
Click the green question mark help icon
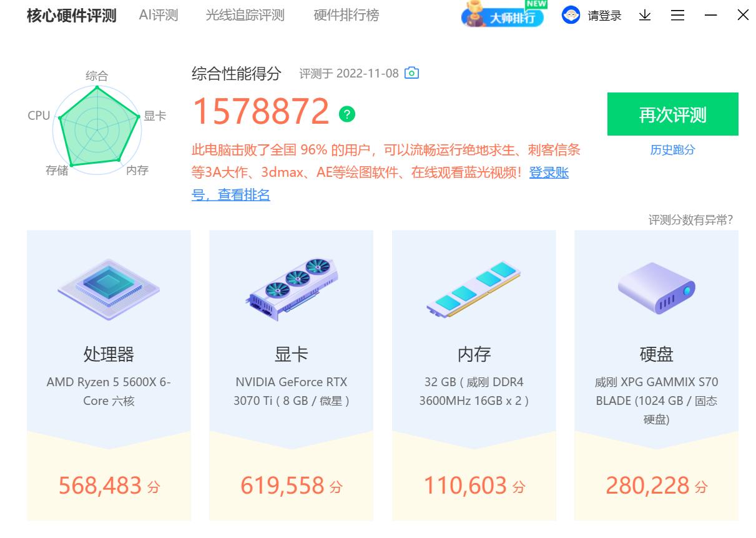[x=347, y=114]
